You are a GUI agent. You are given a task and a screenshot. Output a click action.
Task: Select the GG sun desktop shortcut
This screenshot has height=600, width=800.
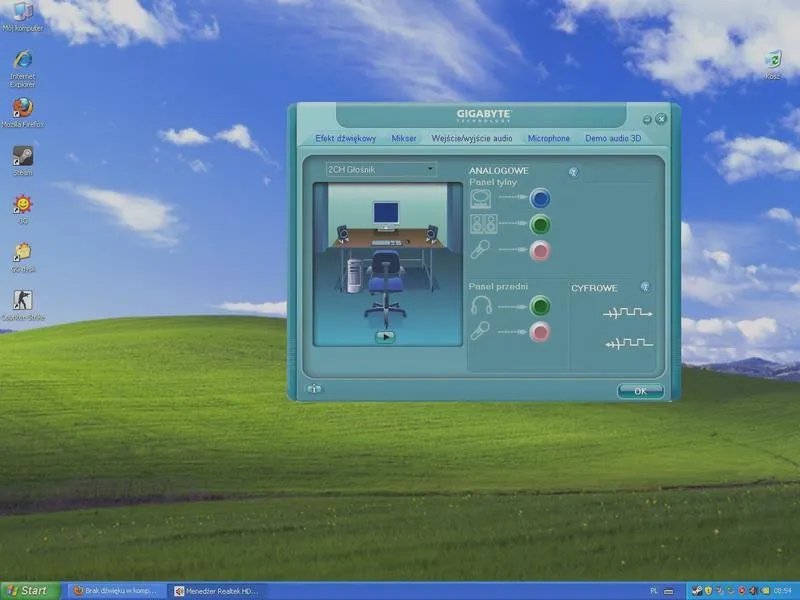click(22, 209)
